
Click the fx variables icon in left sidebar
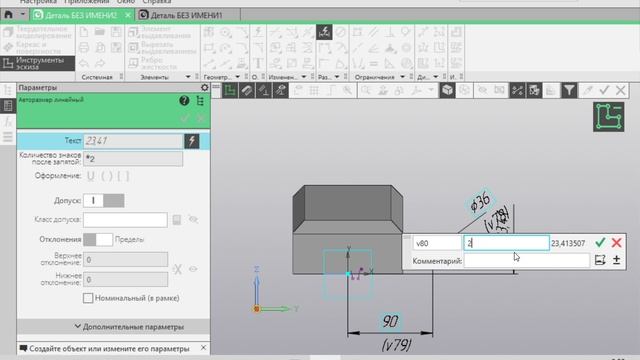coord(8,121)
